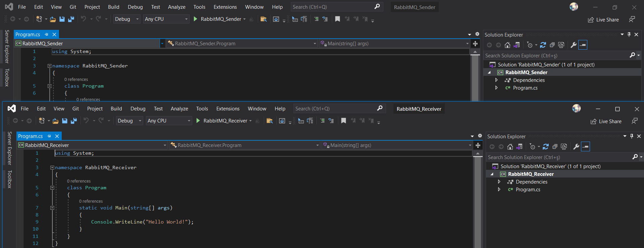Click the Home icon in Receiver's Solution Explorer

(x=510, y=147)
